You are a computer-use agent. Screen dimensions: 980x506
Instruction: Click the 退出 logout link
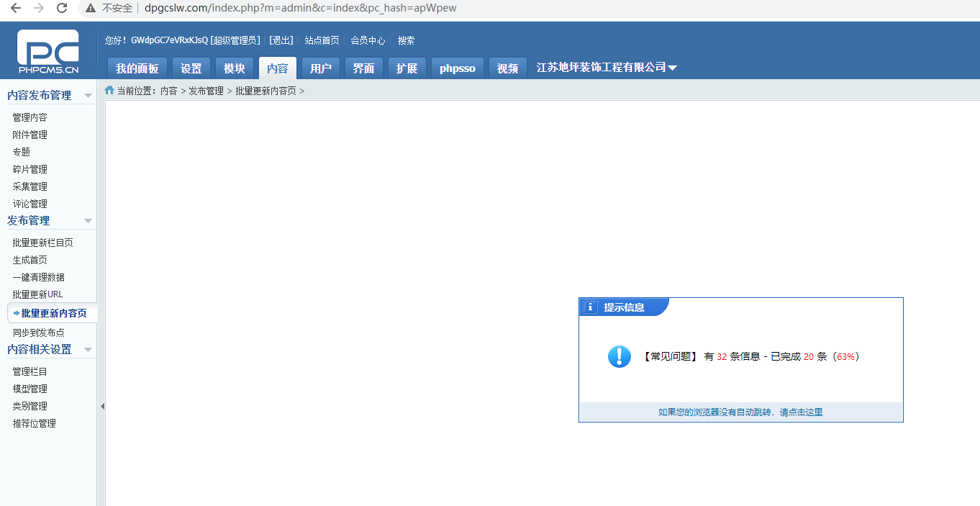(x=281, y=40)
